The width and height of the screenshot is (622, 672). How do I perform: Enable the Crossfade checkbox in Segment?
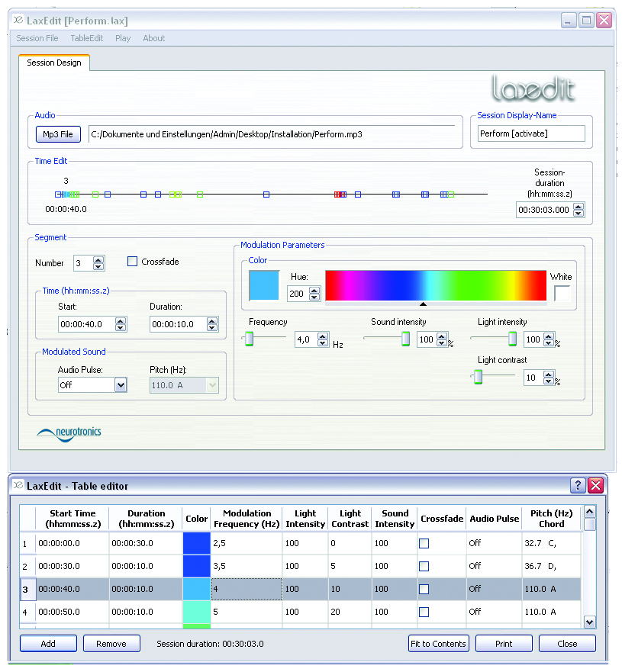(133, 262)
